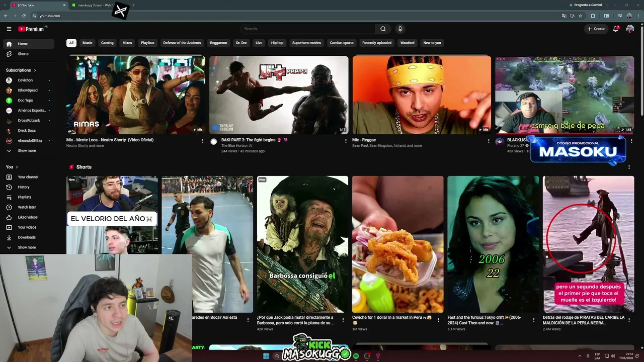The height and width of the screenshot is (362, 644).
Task: Open the notifications bell
Action: coord(616,29)
